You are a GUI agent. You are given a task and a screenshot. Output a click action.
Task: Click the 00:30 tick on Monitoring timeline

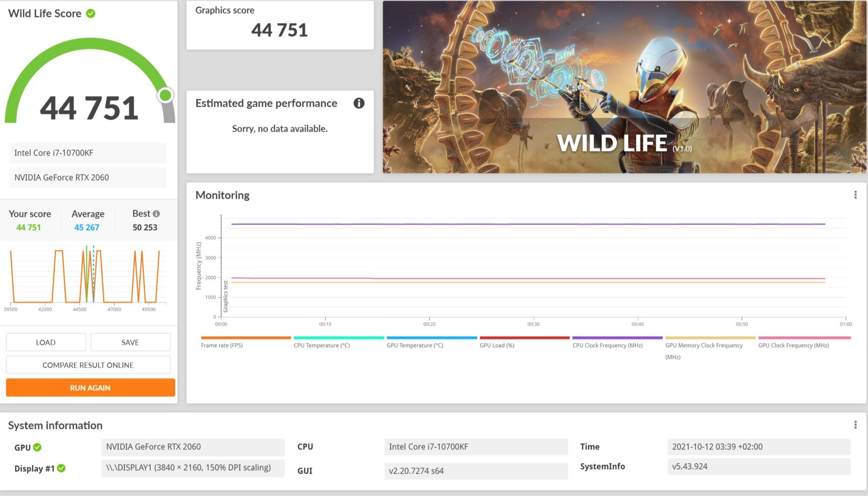[533, 324]
